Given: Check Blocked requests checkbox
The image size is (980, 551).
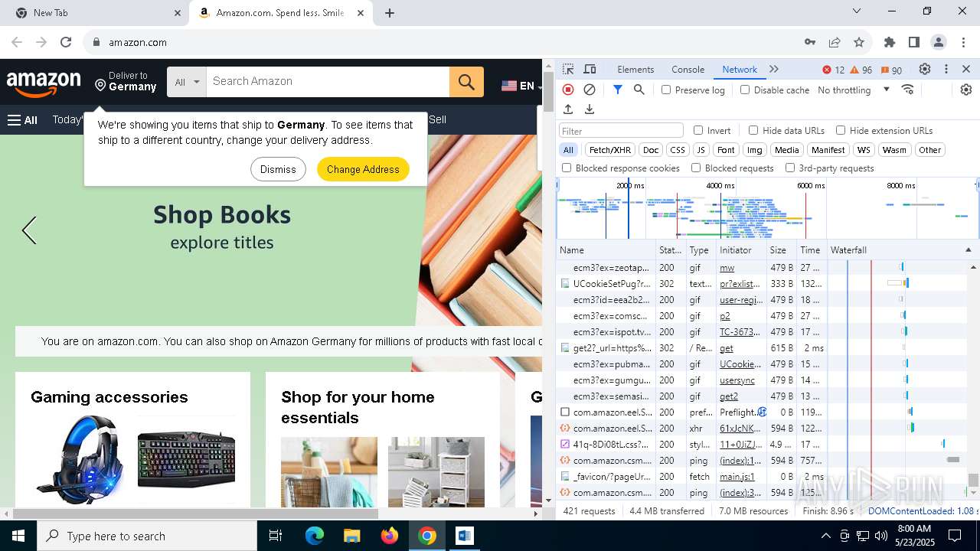Looking at the screenshot, I should tap(696, 168).
